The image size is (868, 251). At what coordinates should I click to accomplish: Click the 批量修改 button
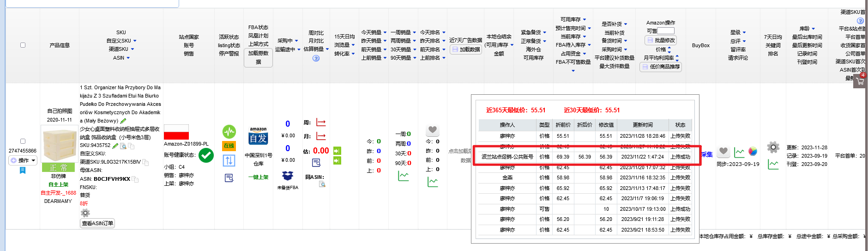point(661,41)
